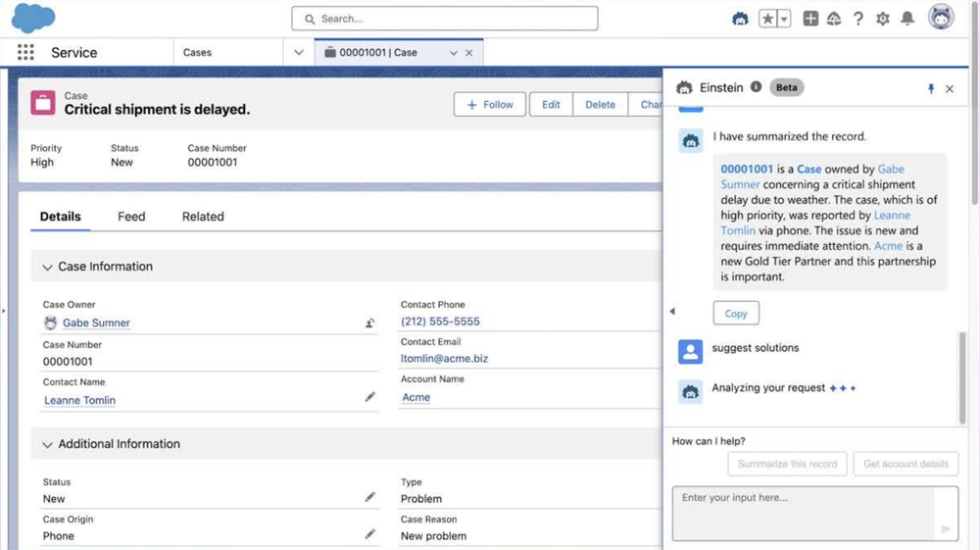The image size is (980, 550).
Task: Open the Gabe Sumner case owner link
Action: click(x=96, y=323)
